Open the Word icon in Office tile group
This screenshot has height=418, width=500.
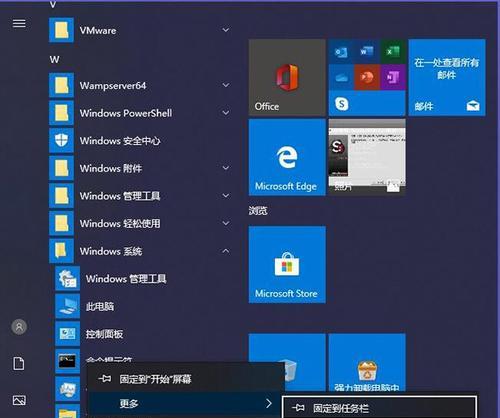[367, 52]
